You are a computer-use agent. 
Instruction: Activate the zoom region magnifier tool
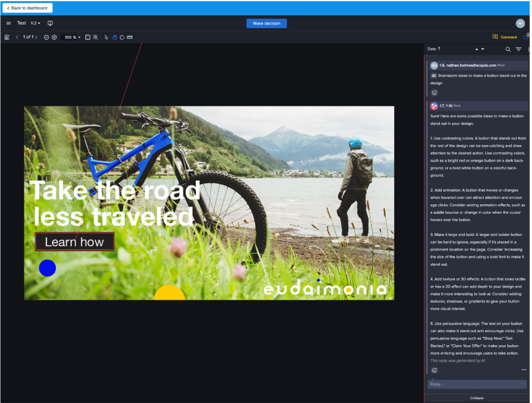96,37
